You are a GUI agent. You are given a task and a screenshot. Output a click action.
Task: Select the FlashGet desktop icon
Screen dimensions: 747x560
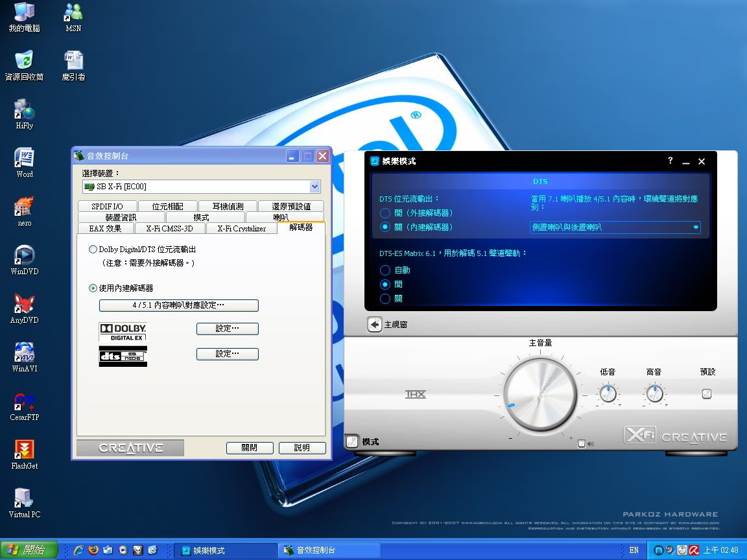[x=24, y=455]
